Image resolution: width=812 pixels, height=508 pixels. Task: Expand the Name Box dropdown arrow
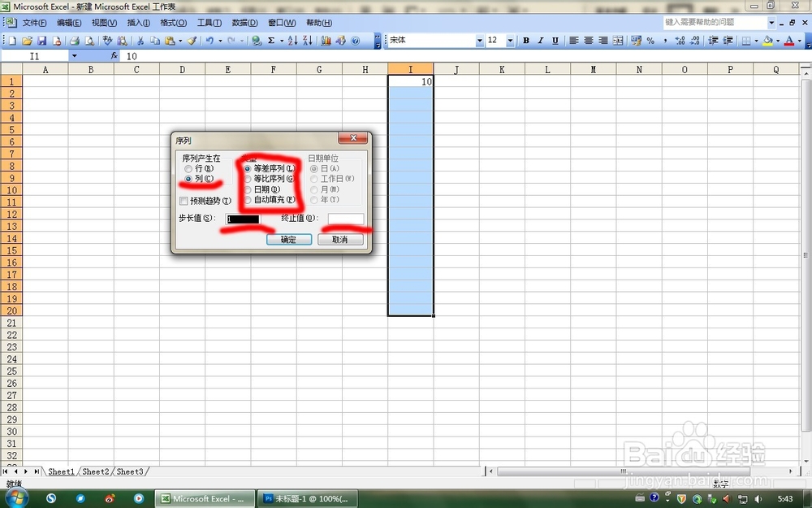74,55
